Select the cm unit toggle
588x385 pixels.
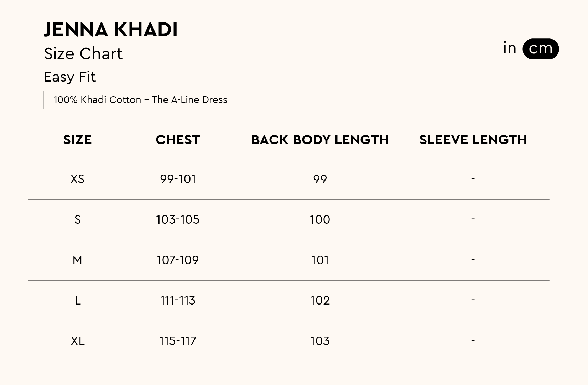[x=540, y=49]
